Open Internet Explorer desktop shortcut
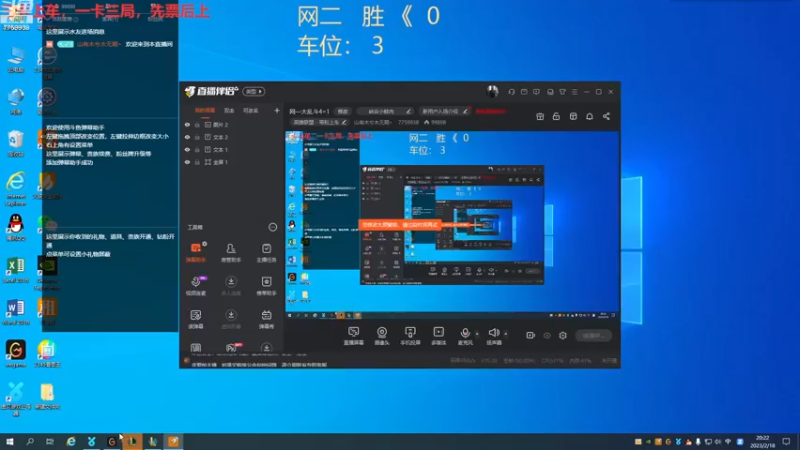800x450 pixels. (x=16, y=188)
